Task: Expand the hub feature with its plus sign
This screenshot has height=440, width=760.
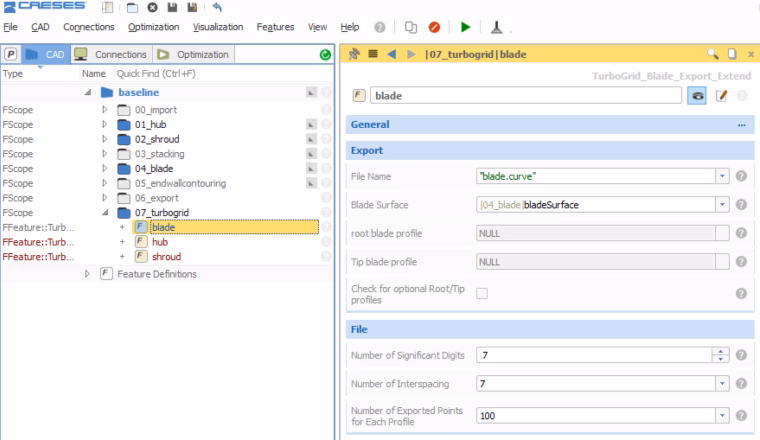Action: click(x=122, y=242)
